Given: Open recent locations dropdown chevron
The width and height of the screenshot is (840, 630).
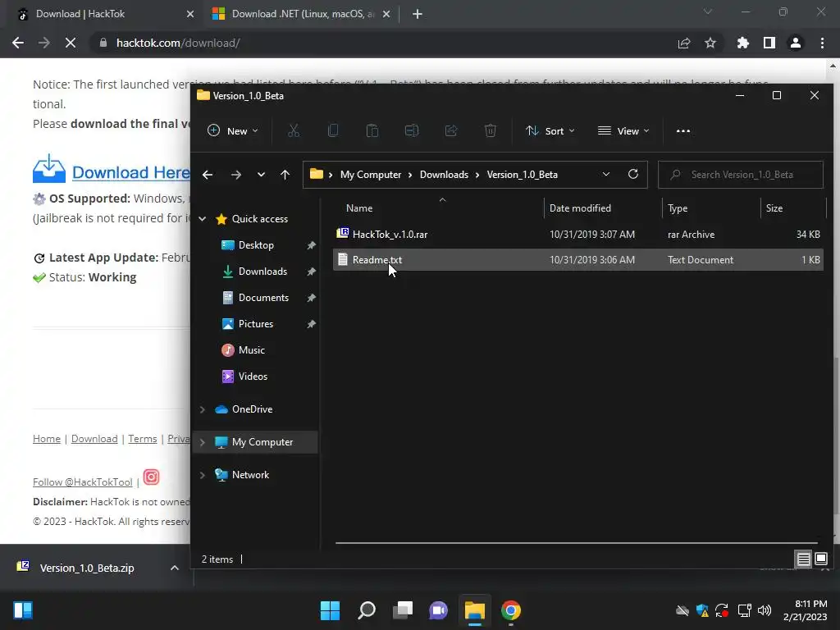Looking at the screenshot, I should (261, 175).
